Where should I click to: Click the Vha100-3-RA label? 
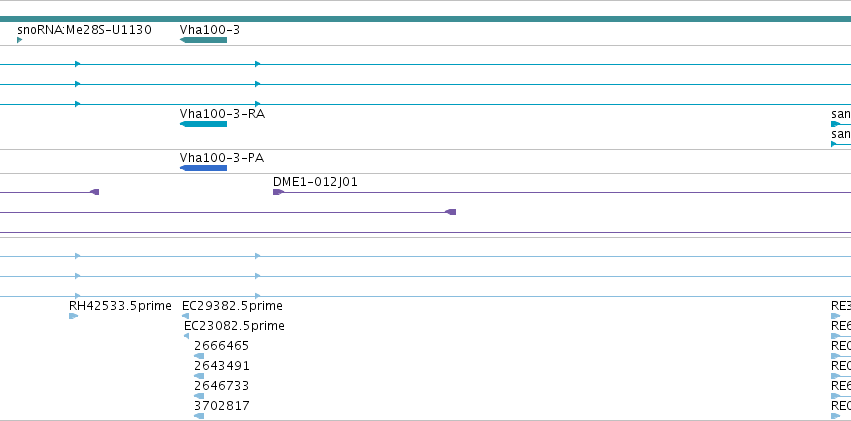pyautogui.click(x=223, y=114)
